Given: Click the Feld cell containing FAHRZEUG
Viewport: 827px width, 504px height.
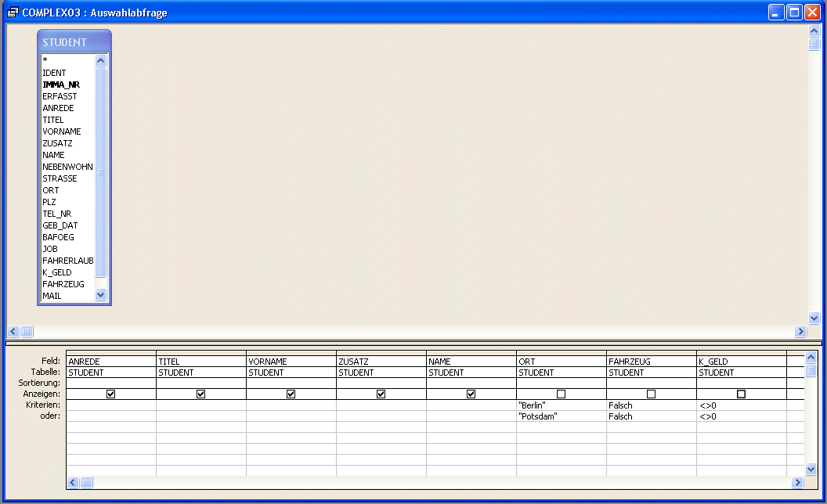Looking at the screenshot, I should (x=652, y=361).
